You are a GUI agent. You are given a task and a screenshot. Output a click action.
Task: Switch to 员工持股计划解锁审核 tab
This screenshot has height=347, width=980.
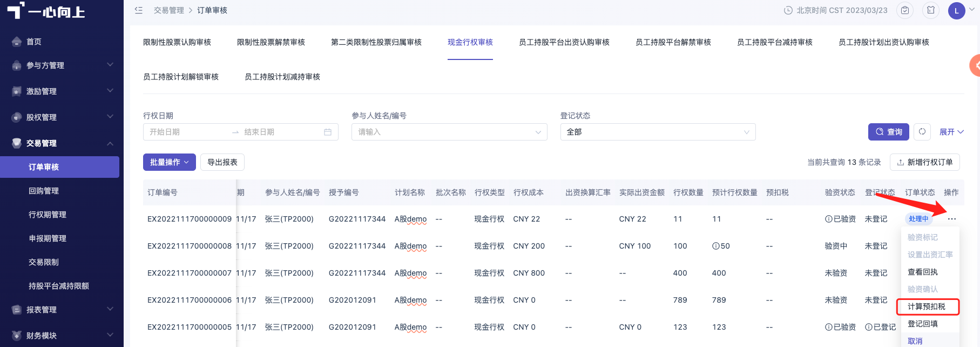(x=181, y=77)
